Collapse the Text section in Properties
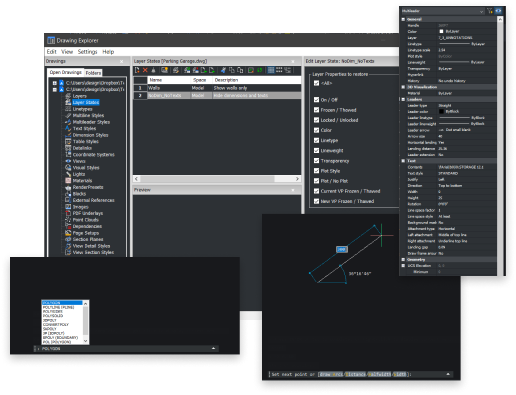The width and height of the screenshot is (516, 395). [403, 161]
